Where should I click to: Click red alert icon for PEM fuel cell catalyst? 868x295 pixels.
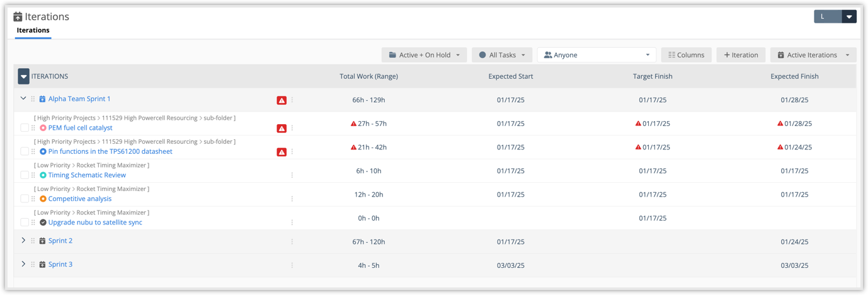(282, 129)
